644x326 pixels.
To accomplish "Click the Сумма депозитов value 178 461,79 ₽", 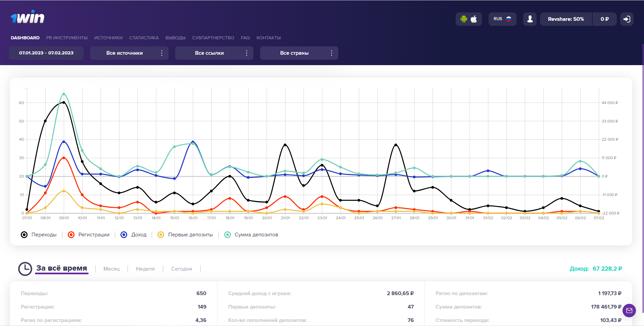I will point(606,307).
